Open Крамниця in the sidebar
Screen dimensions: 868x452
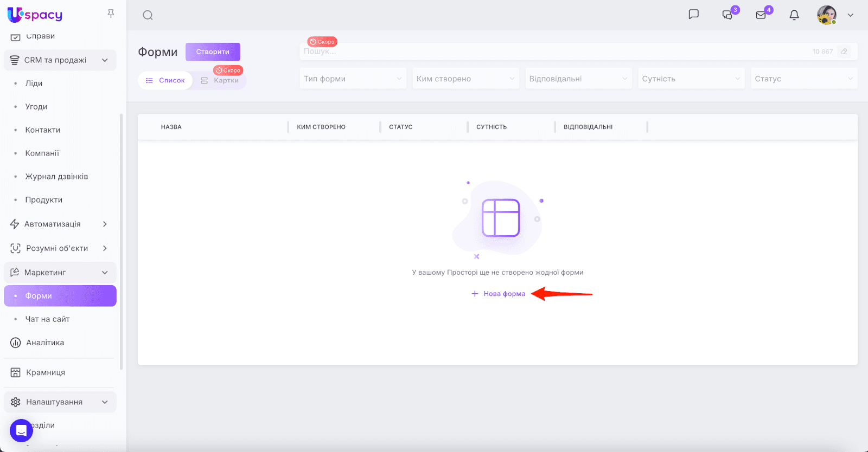pos(46,372)
